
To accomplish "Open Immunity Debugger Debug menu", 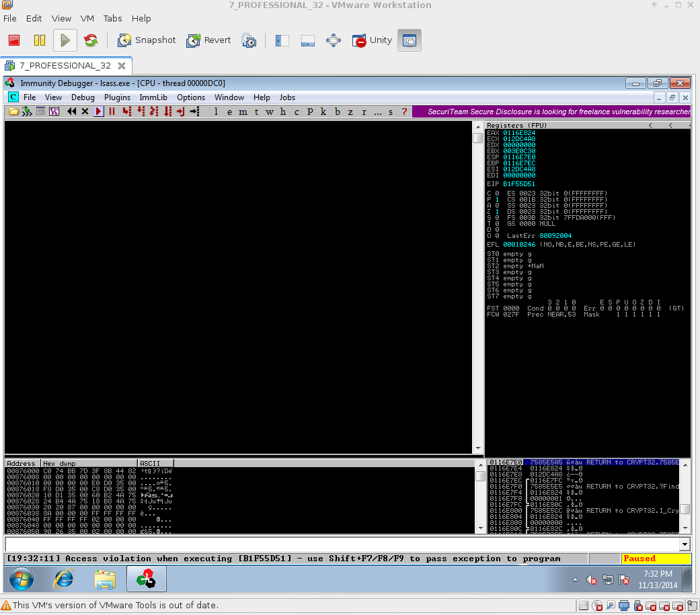I will (83, 97).
